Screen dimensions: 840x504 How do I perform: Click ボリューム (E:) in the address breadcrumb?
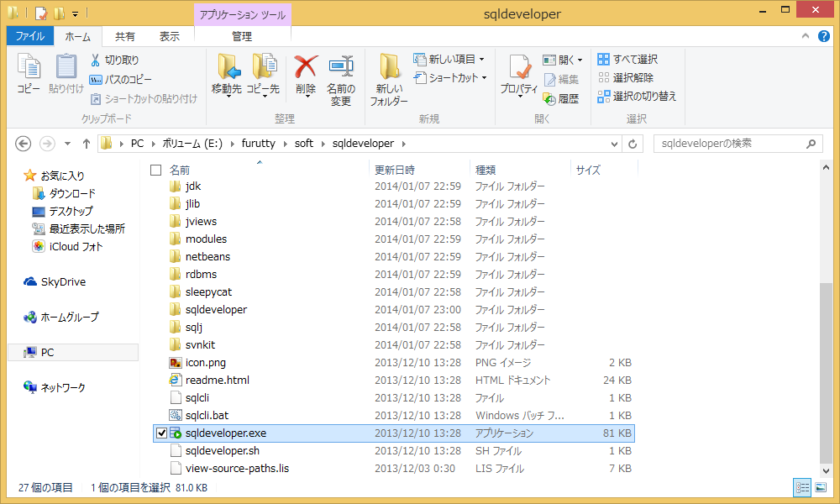point(192,144)
